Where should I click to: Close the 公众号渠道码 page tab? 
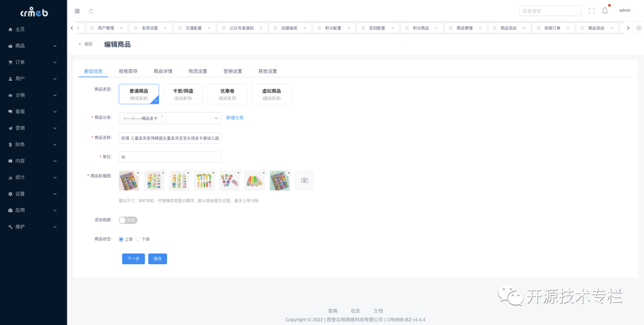pos(261,29)
